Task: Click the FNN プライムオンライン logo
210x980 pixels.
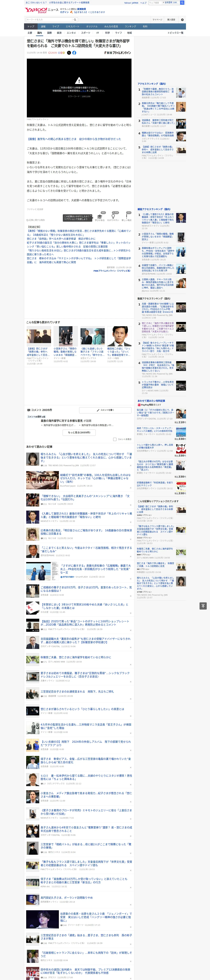Action: 117,53
